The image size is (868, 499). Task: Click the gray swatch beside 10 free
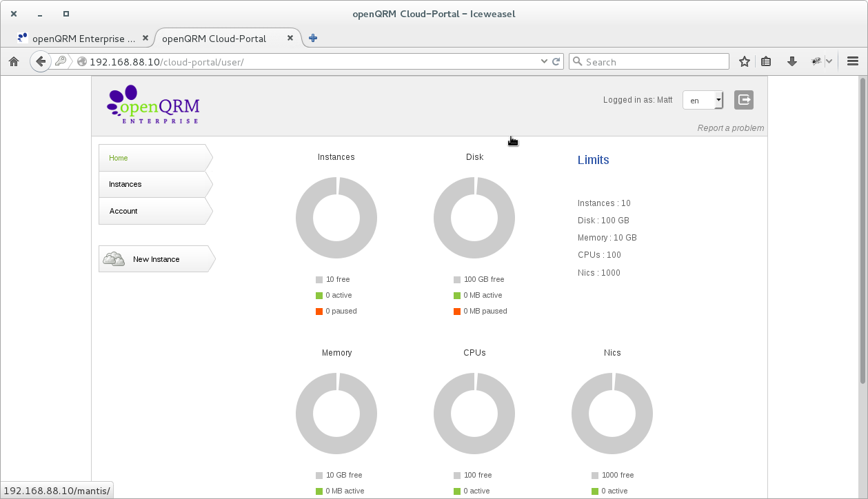[319, 280]
